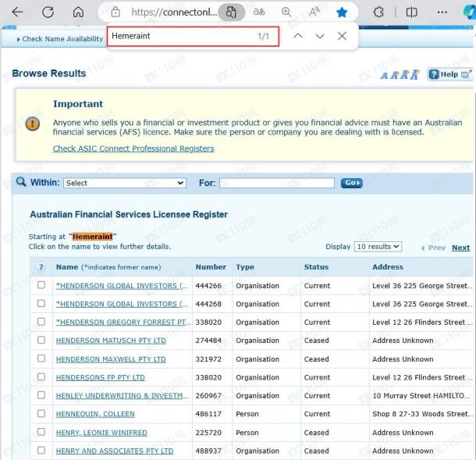Click the search magnifier icon beside Within
The height and width of the screenshot is (460, 476).
point(21,182)
